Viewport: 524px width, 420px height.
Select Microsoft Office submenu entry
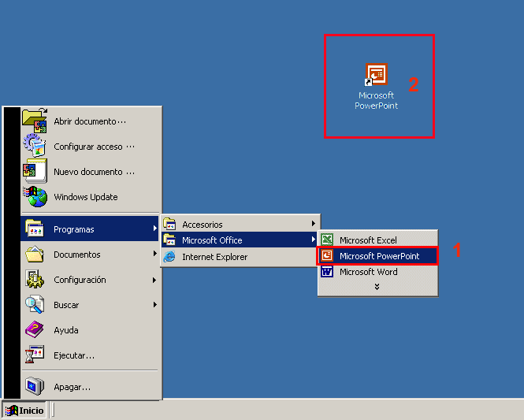point(240,240)
